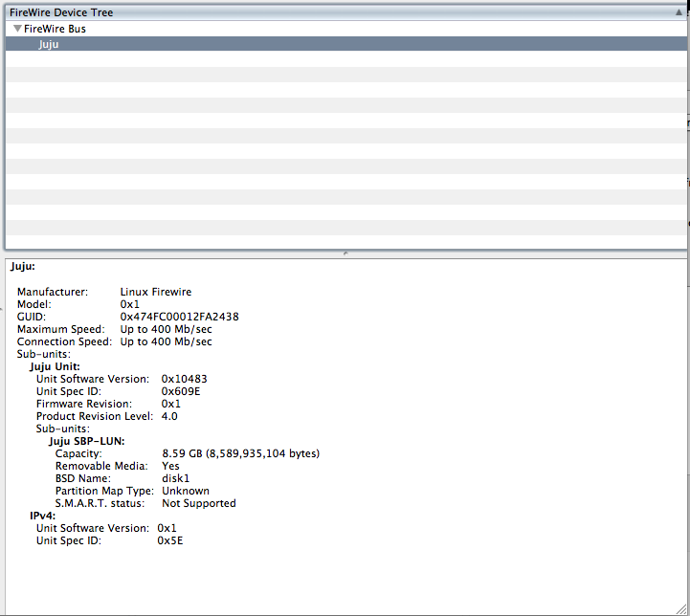Click the Model value 0x1
This screenshot has width=690, height=616.
130,304
